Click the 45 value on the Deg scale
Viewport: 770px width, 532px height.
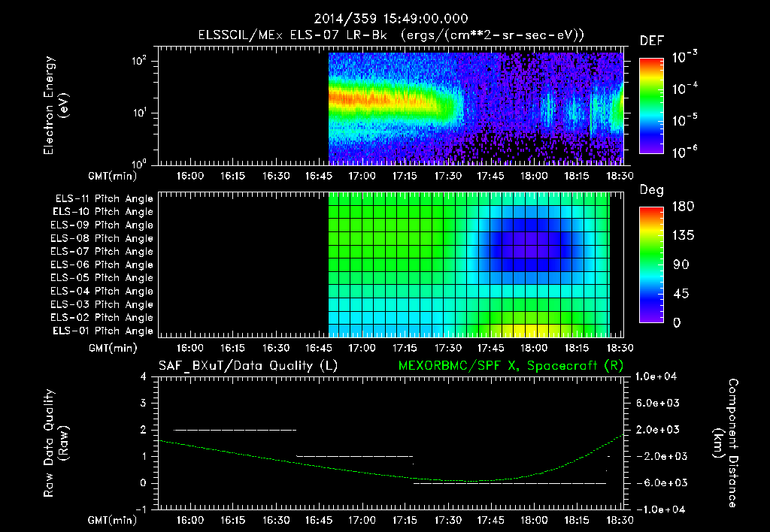(681, 294)
